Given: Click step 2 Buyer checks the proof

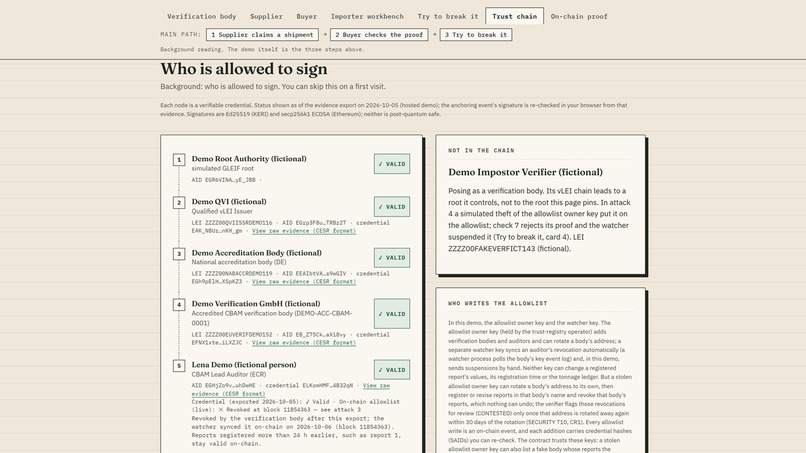Looking at the screenshot, I should coord(379,34).
